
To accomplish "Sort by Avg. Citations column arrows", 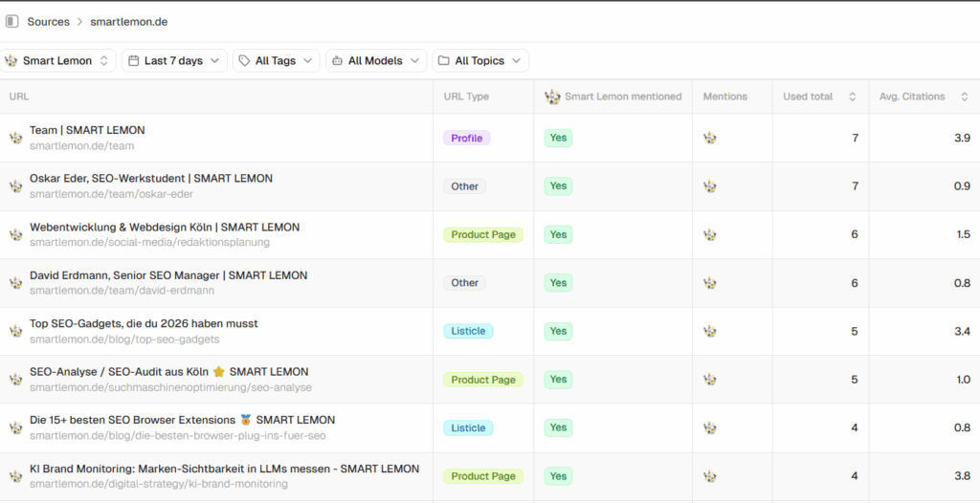I will (965, 97).
